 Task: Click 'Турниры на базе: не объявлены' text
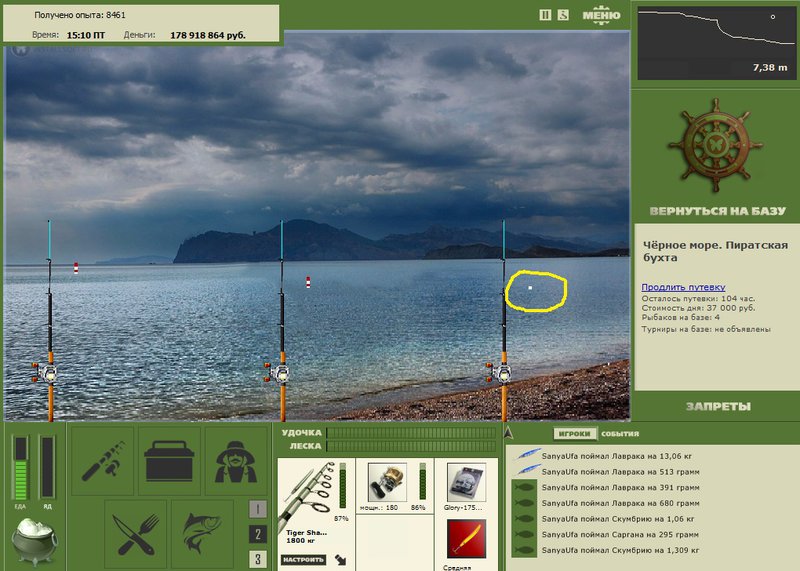click(706, 329)
